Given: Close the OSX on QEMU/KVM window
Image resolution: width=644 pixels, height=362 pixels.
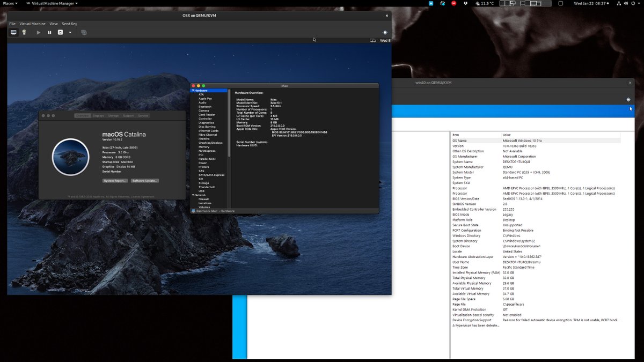Looking at the screenshot, I should 387,16.
